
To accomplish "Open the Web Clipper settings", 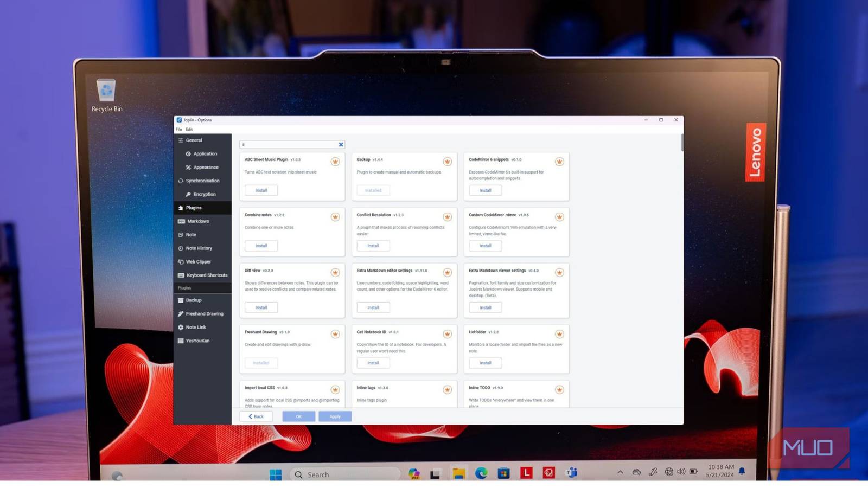I will coord(197,261).
